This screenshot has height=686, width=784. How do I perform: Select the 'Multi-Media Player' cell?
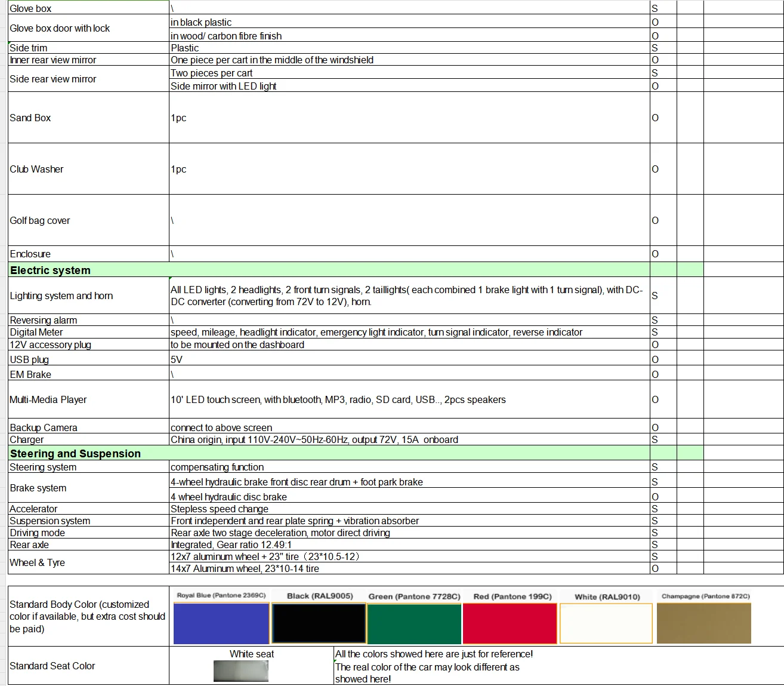(x=88, y=399)
